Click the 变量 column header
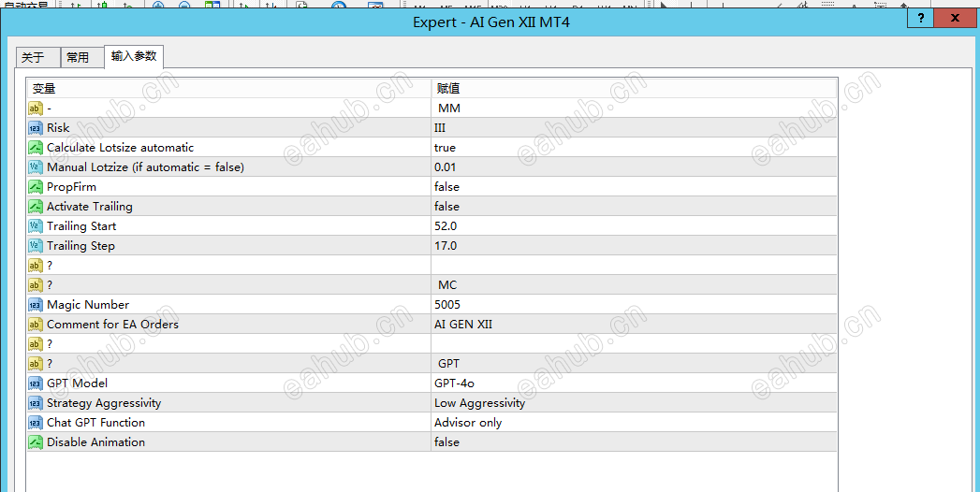Image resolution: width=980 pixels, height=492 pixels. 228,89
